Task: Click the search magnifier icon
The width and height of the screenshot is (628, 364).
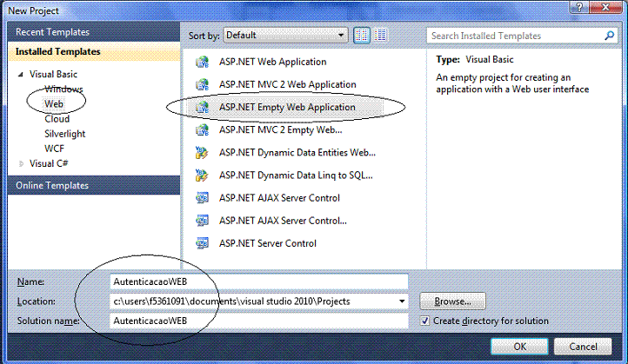Action: point(609,36)
